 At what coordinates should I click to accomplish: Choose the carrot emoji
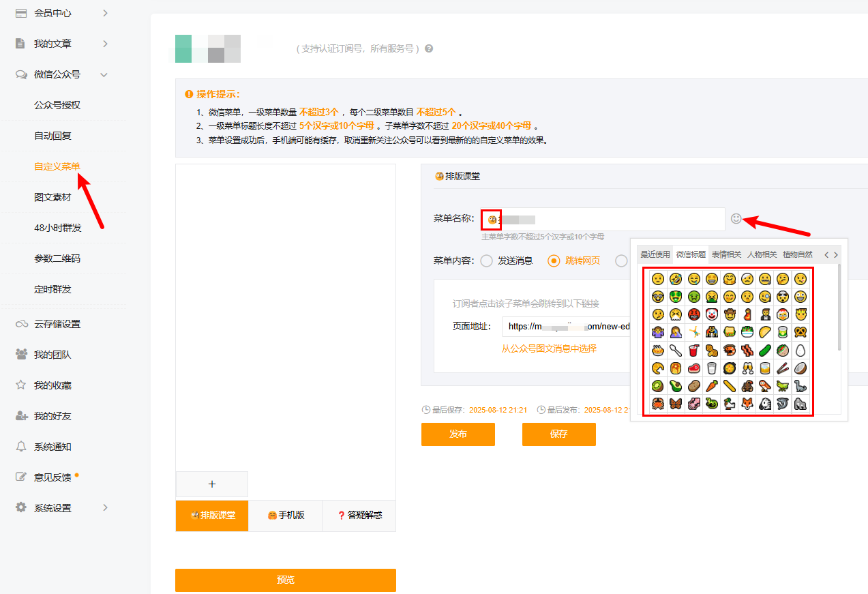point(712,386)
